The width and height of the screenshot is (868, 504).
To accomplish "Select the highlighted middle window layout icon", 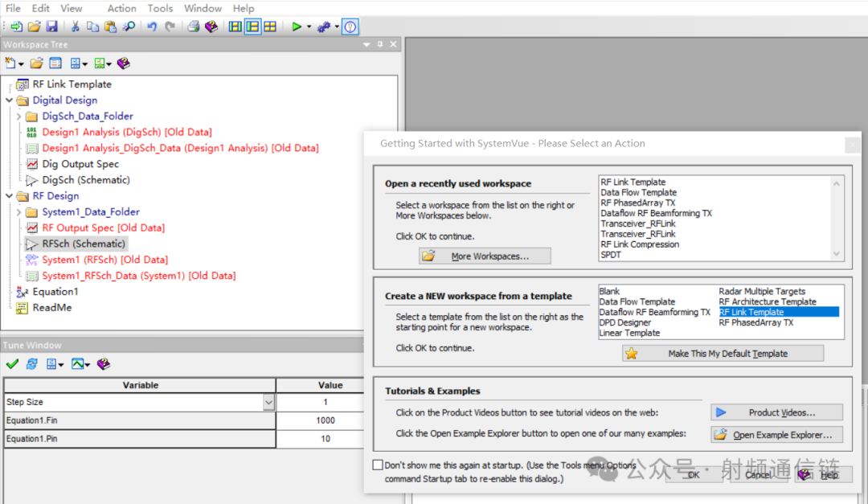I will (x=252, y=27).
